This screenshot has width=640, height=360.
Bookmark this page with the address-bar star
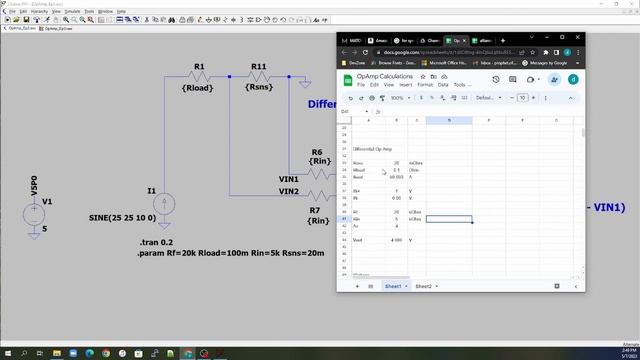[532, 52]
